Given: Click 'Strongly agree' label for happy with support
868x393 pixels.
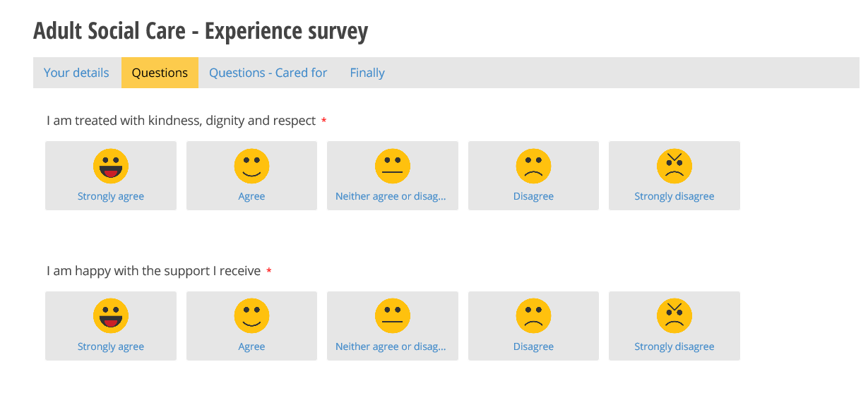Looking at the screenshot, I should pos(111,346).
